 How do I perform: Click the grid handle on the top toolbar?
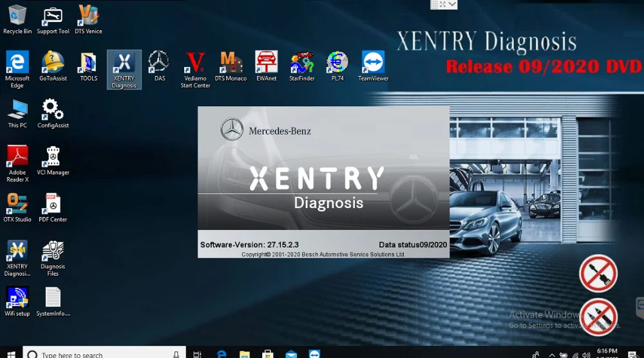pos(434,5)
